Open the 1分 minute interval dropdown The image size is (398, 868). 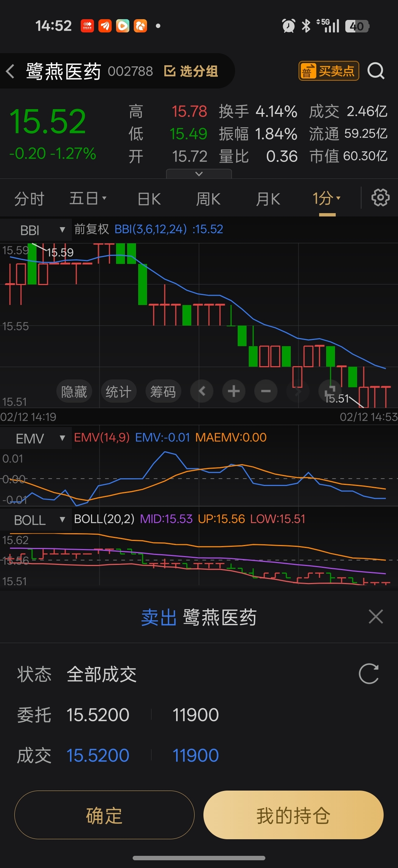(327, 199)
